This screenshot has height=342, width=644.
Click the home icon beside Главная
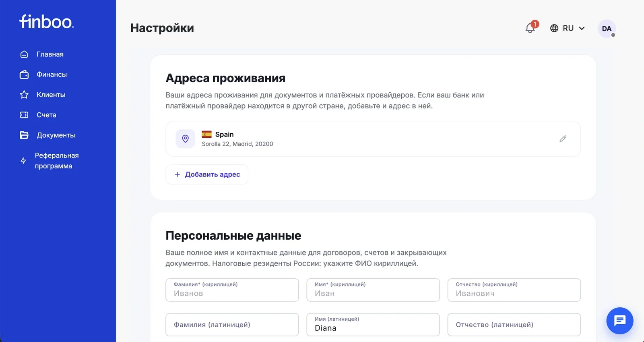(x=24, y=54)
